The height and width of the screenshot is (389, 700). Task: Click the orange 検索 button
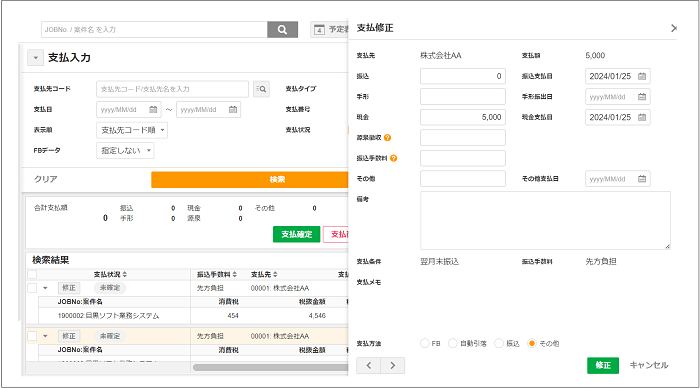pyautogui.click(x=250, y=180)
